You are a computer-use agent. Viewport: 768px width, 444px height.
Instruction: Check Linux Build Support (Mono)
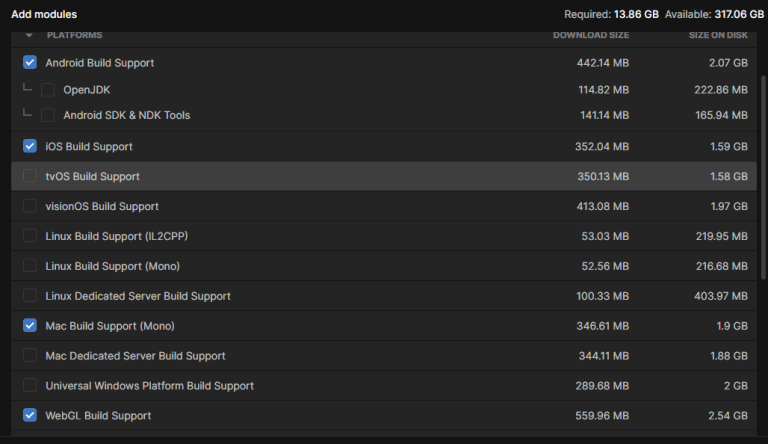pyautogui.click(x=29, y=266)
